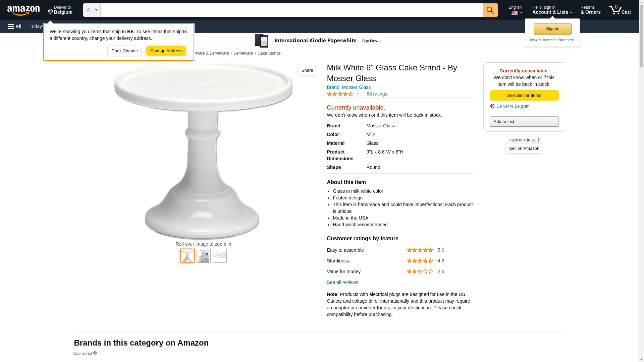
Task: Expand the All search category dropdown
Action: tap(92, 10)
